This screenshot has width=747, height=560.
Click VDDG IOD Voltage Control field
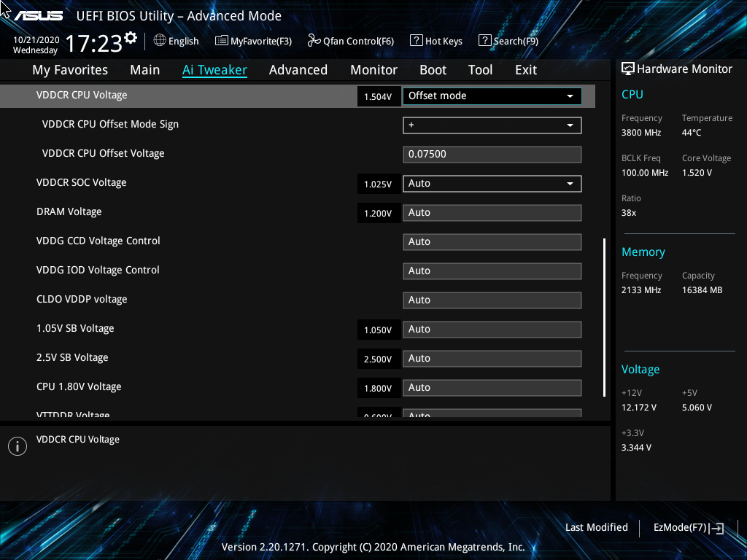492,271
